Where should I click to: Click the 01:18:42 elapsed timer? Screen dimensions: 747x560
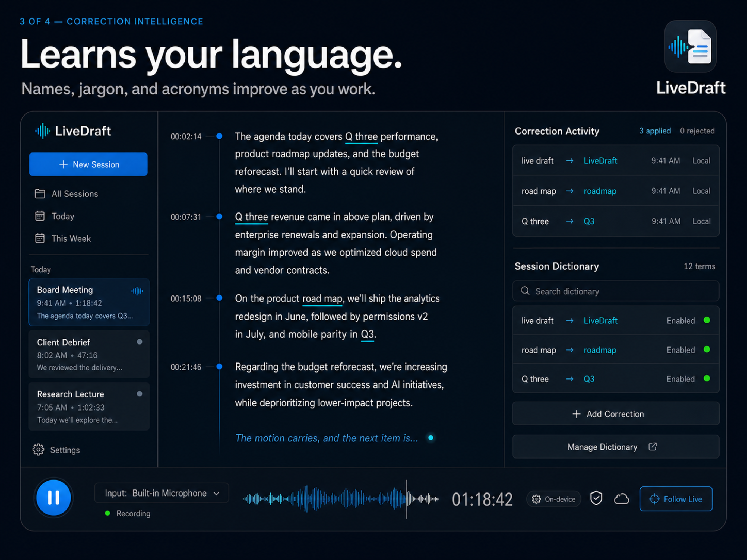coord(482,499)
